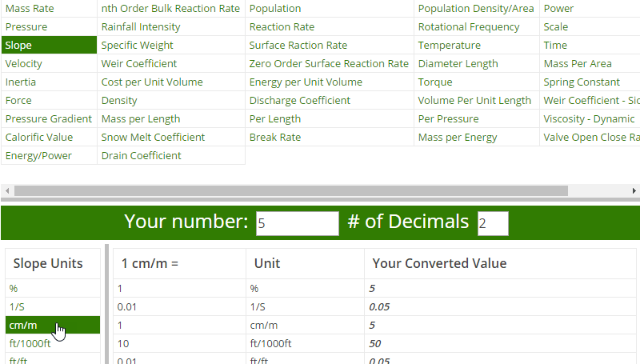
Task: Open the Pressure unit category
Action: [x=26, y=27]
